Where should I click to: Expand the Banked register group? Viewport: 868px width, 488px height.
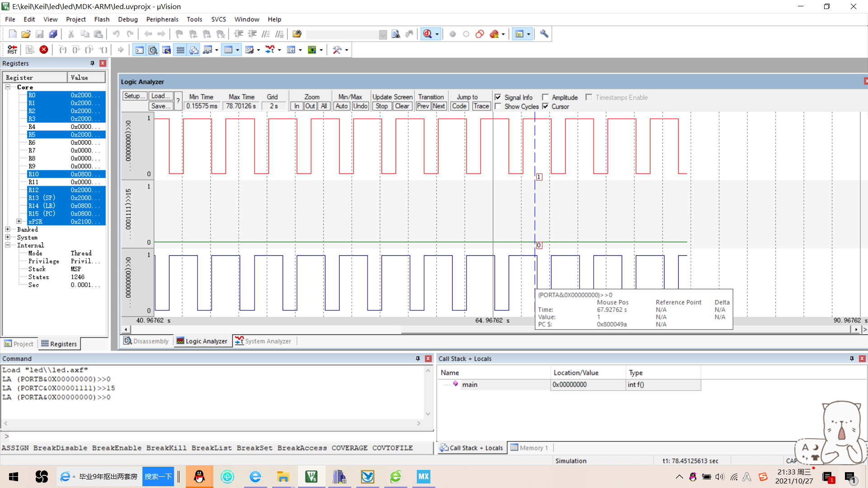(8, 229)
